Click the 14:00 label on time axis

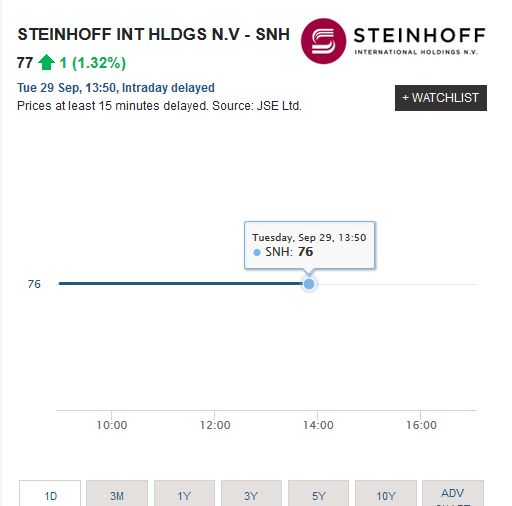[318, 425]
